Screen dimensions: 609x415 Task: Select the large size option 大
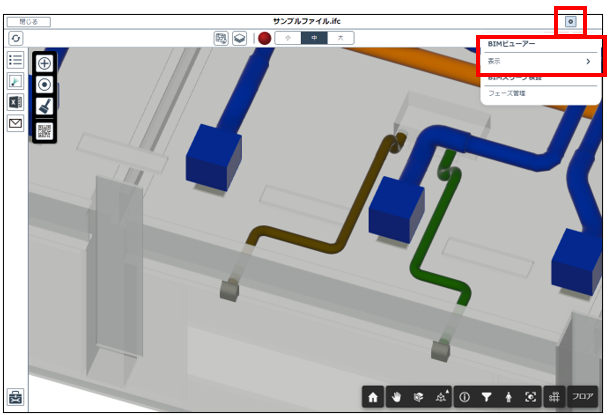pyautogui.click(x=341, y=38)
